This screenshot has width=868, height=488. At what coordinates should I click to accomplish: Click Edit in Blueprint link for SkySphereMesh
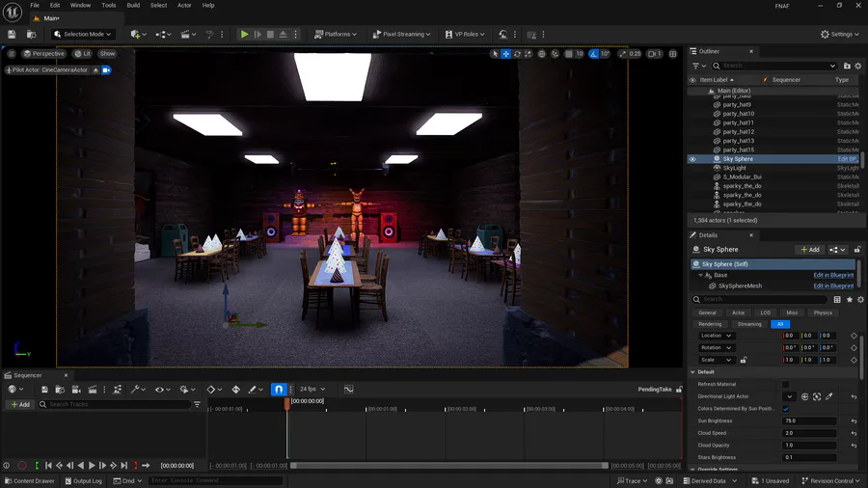(833, 286)
